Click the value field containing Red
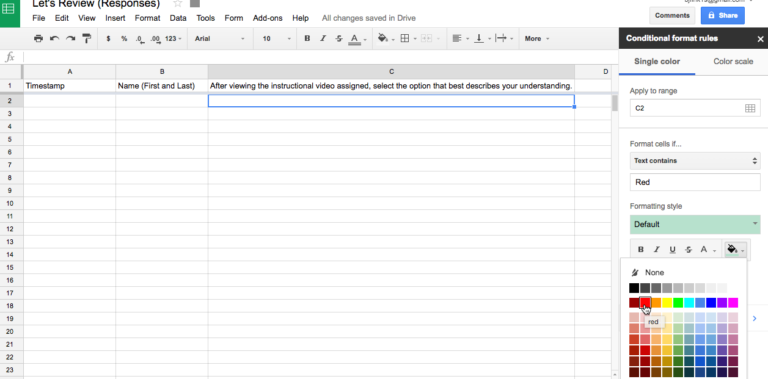The height and width of the screenshot is (379, 768). point(695,182)
